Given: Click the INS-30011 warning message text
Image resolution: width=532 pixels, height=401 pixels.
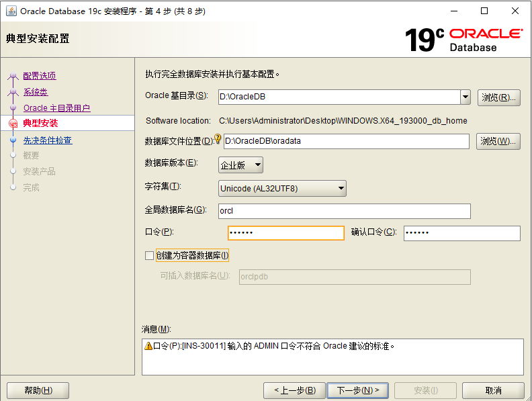Looking at the screenshot, I should [274, 346].
